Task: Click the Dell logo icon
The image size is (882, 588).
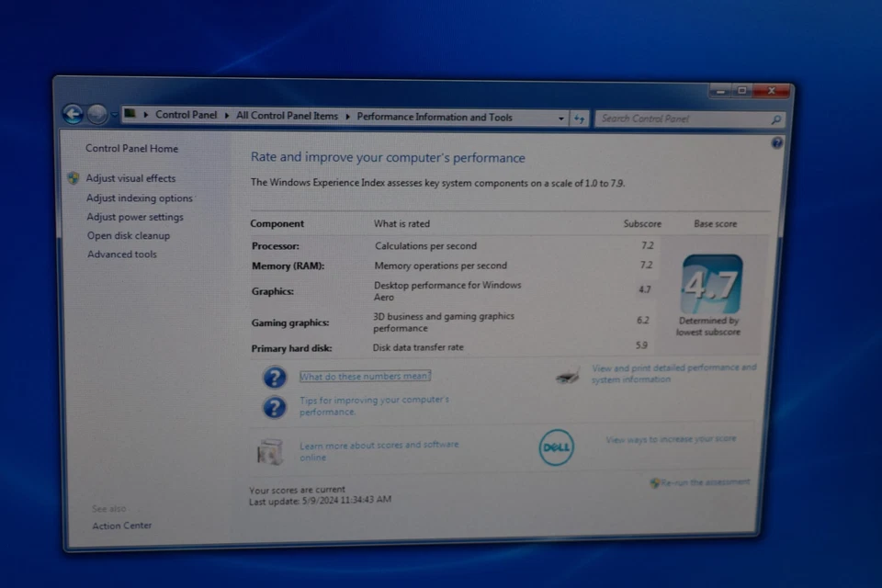Action: pos(556,448)
